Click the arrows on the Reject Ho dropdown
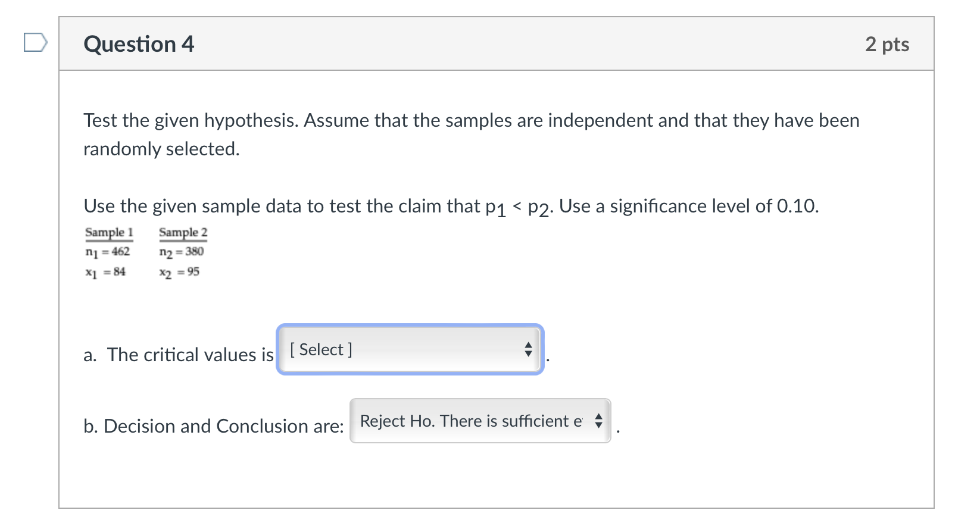 coord(598,421)
